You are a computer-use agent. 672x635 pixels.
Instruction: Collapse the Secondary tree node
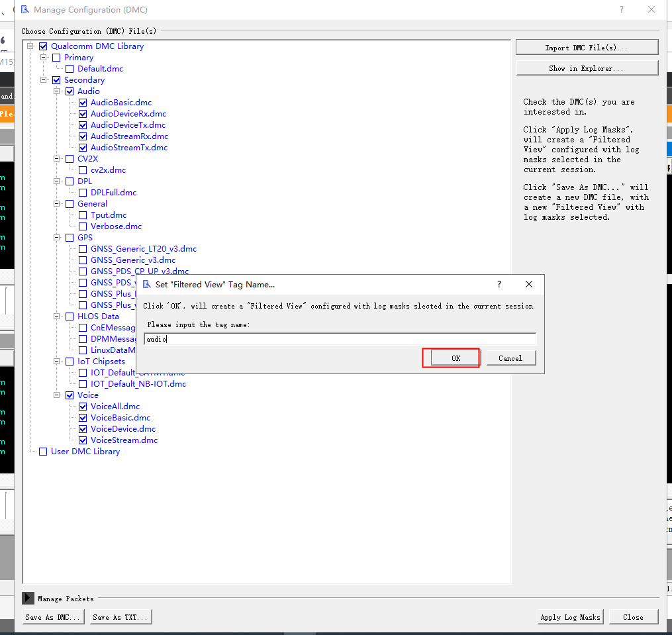(43, 79)
